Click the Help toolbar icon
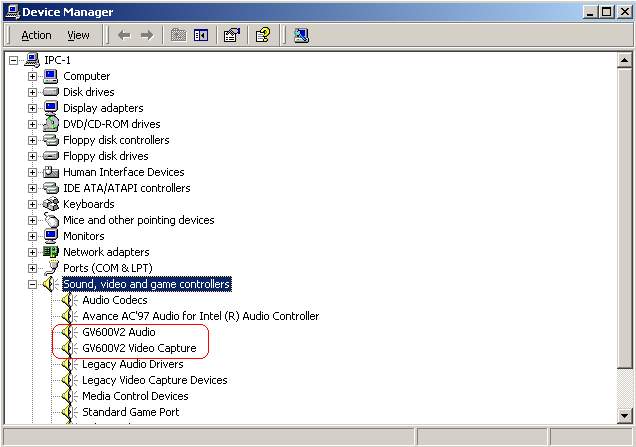The width and height of the screenshot is (636, 447). (x=263, y=36)
